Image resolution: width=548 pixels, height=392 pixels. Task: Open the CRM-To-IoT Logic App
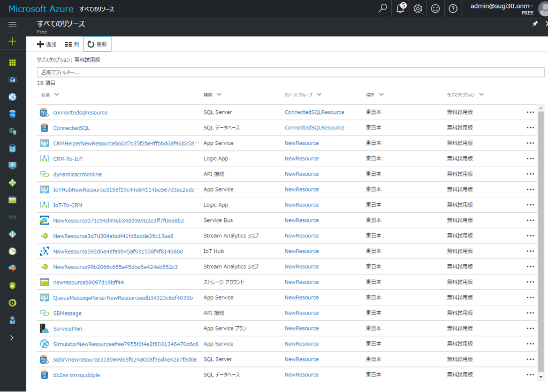click(x=68, y=159)
